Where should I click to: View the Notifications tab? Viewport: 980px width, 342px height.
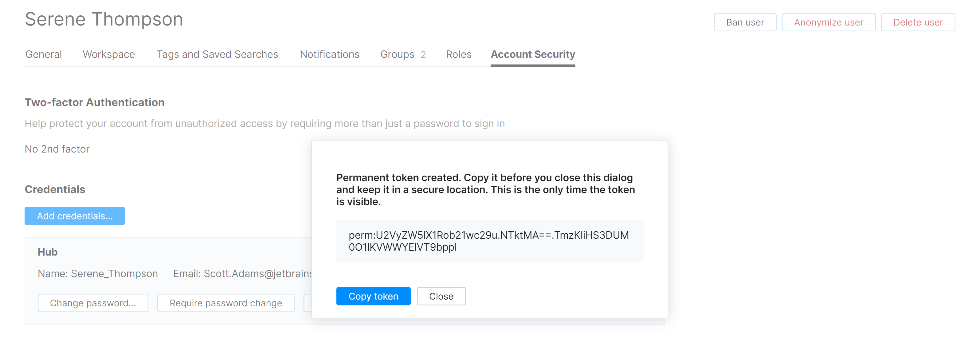click(329, 54)
